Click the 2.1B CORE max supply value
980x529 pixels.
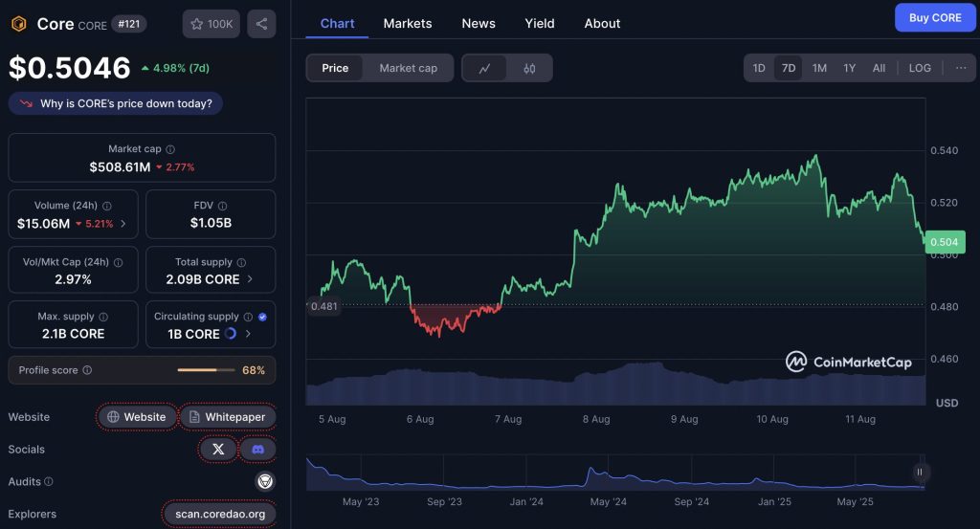(73, 334)
